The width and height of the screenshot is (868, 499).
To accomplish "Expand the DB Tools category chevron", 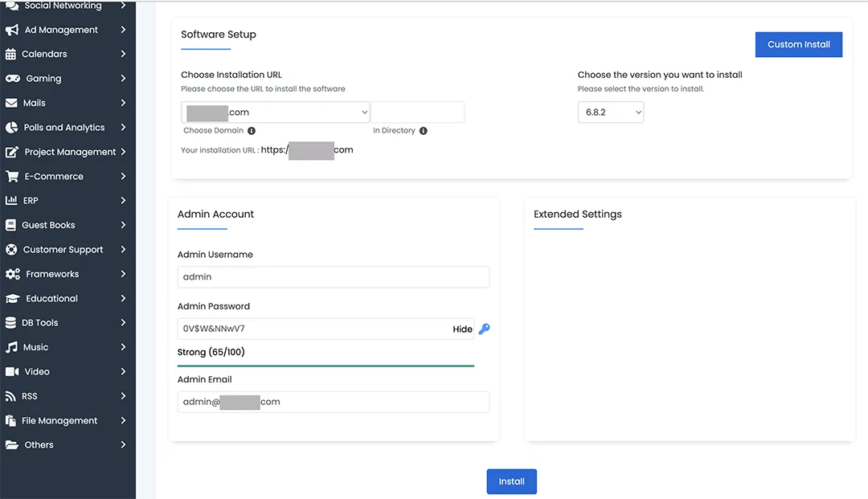I will 123,322.
